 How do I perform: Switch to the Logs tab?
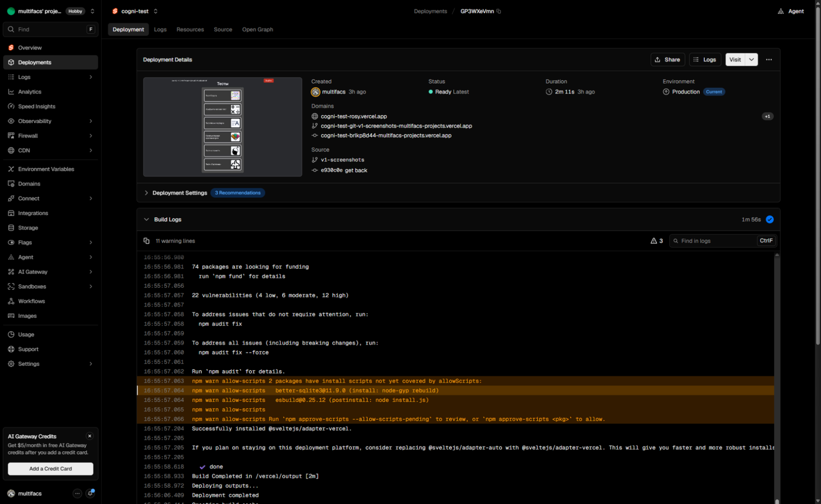click(160, 30)
